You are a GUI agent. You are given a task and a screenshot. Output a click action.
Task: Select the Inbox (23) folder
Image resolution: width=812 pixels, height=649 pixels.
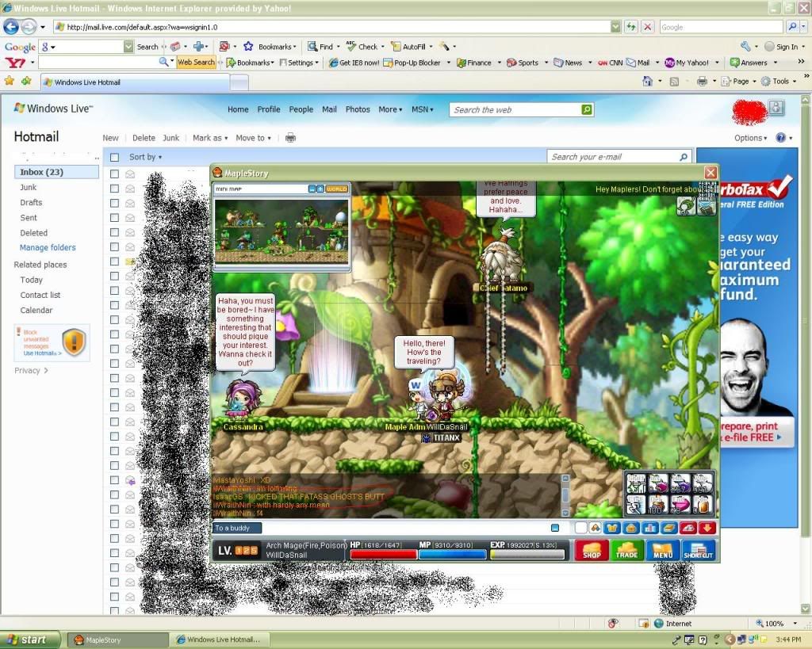(x=56, y=172)
